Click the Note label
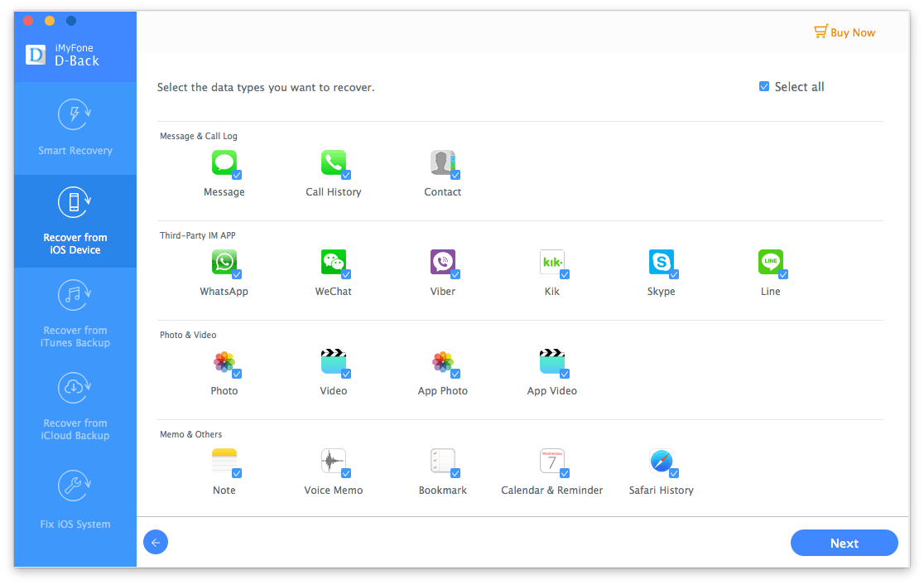 point(224,490)
